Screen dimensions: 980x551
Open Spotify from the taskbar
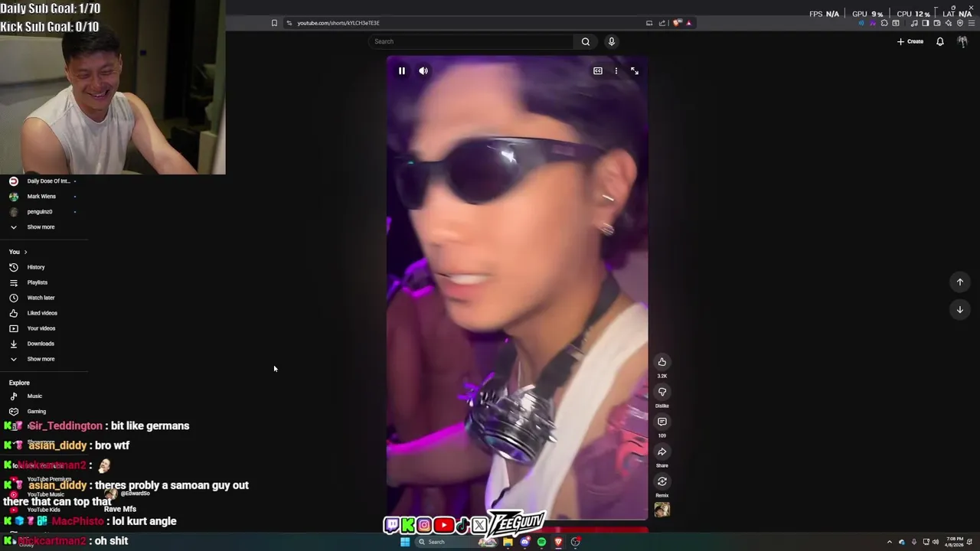coord(541,542)
